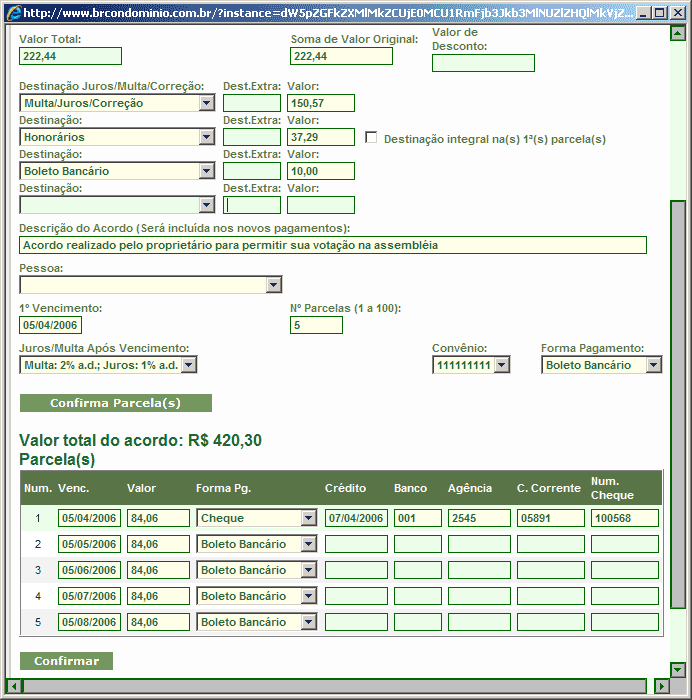The image size is (692, 700).
Task: Open Forma Pg. dropdown for parcela 2
Action: (308, 544)
